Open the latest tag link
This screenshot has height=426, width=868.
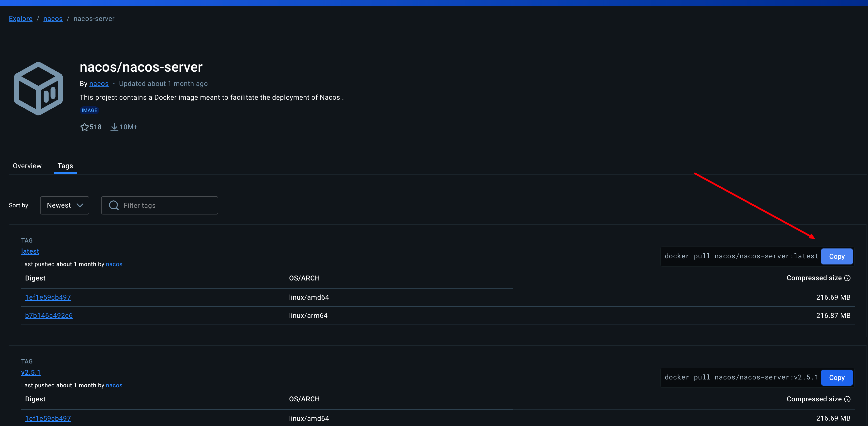(x=30, y=251)
